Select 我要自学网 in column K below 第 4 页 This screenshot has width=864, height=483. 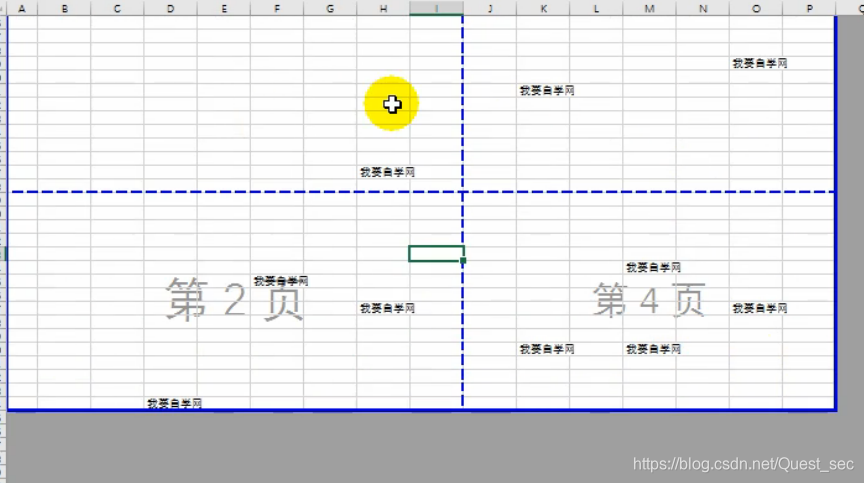point(547,349)
